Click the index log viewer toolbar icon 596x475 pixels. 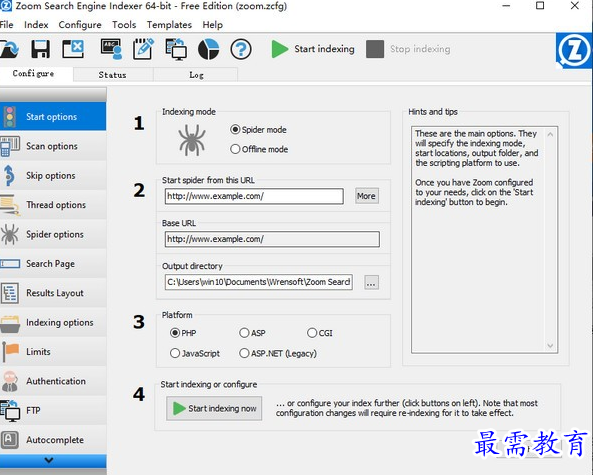tap(111, 49)
